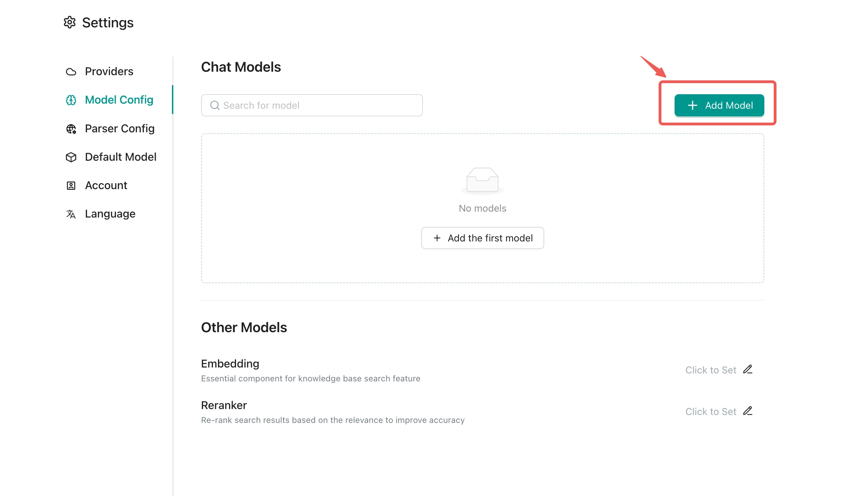Go to Account settings
Image resolution: width=868 pixels, height=496 pixels.
(x=106, y=186)
